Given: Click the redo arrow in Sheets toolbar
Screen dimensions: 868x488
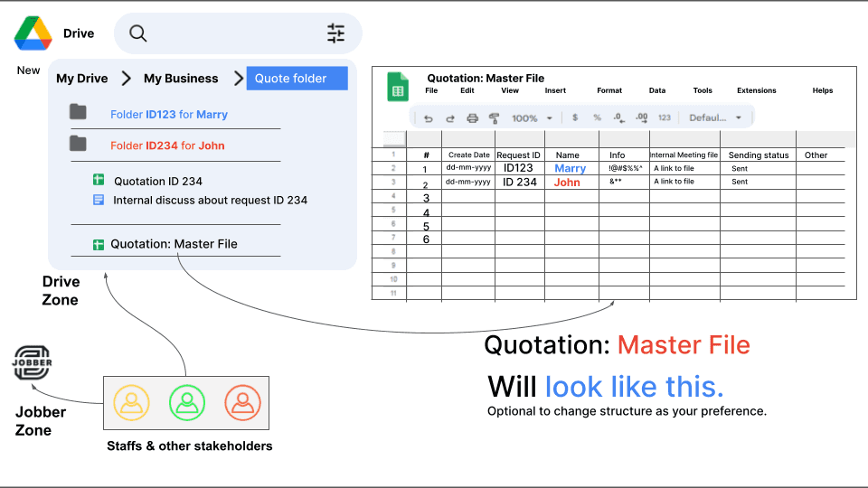Looking at the screenshot, I should click(449, 118).
